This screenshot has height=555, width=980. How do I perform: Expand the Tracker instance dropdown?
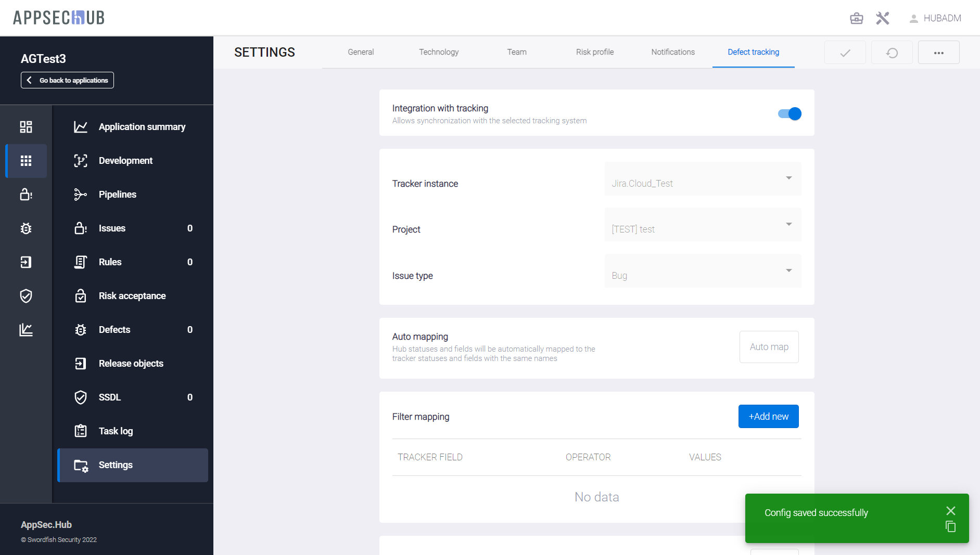(x=702, y=179)
